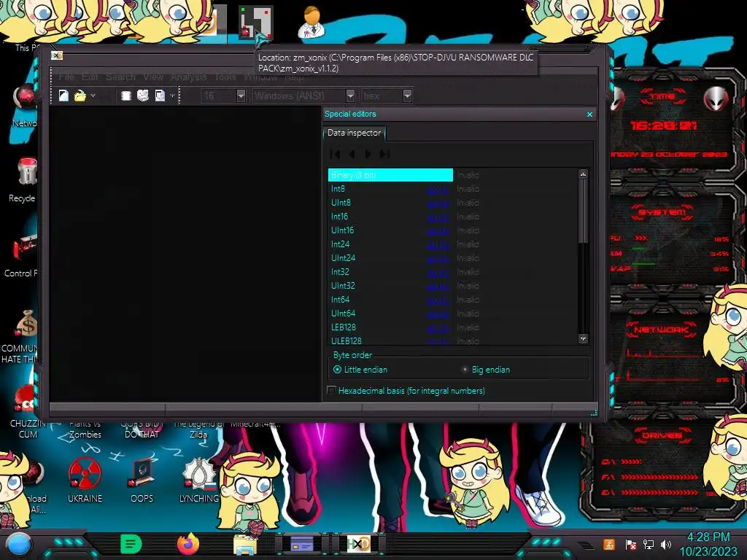Viewport: 747px width, 560px height.
Task: Expand the arrow beside Open folder icon
Action: [x=93, y=96]
